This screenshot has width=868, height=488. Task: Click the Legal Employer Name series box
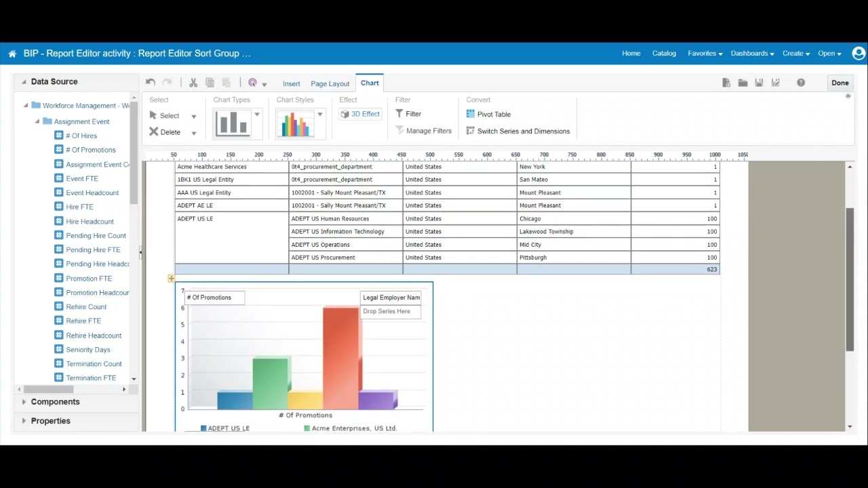(x=391, y=298)
